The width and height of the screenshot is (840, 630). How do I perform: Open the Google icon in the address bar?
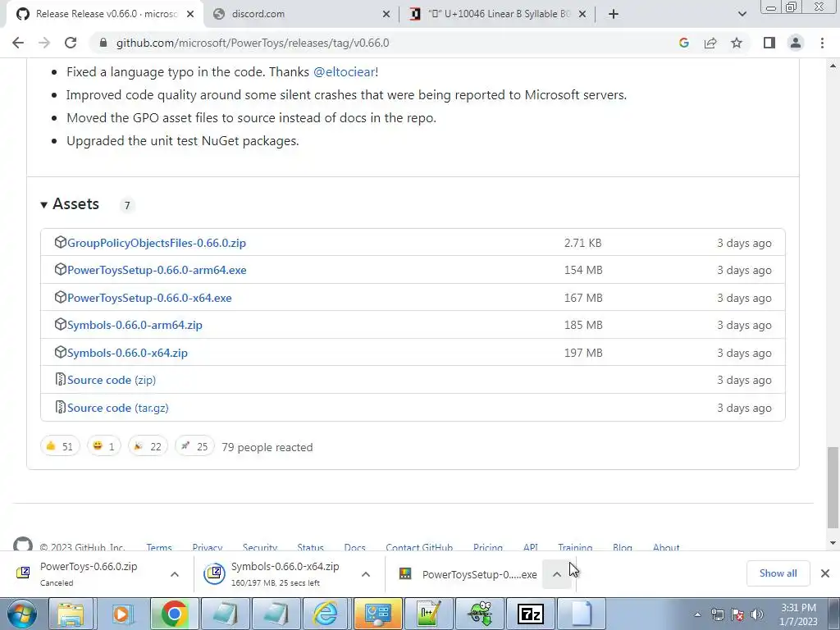point(683,43)
